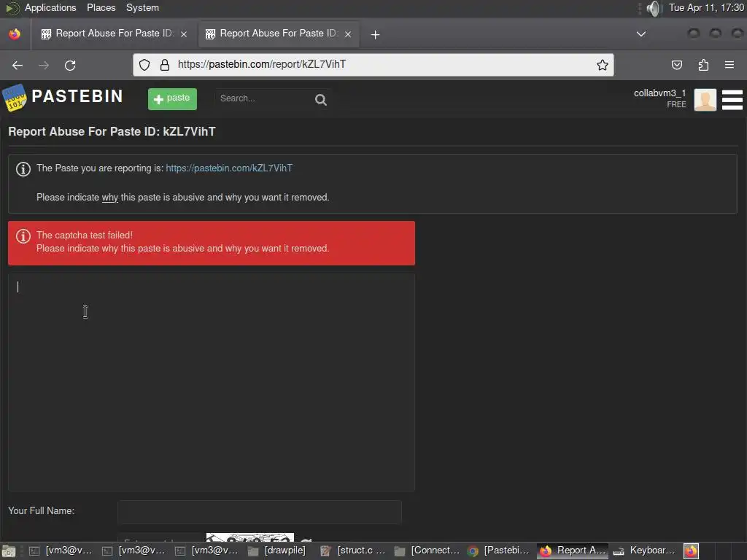
Task: Click the show desktop icon in bottom panel
Action: click(x=9, y=551)
